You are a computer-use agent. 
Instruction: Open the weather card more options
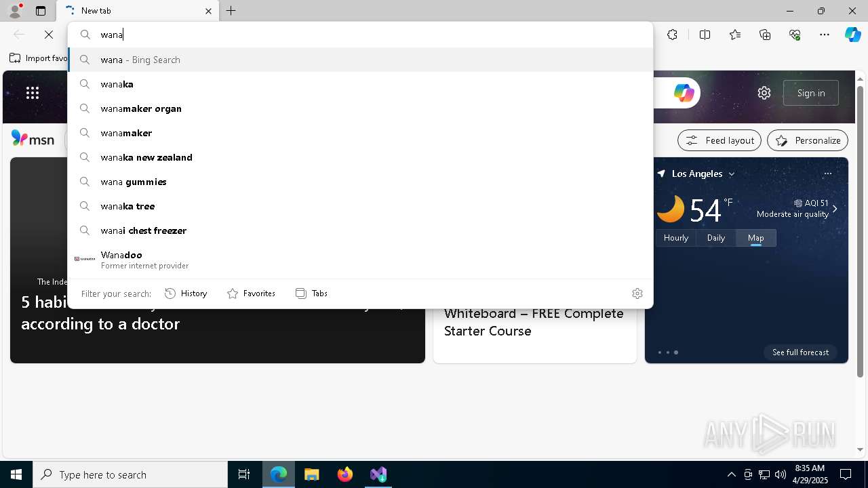(x=827, y=174)
